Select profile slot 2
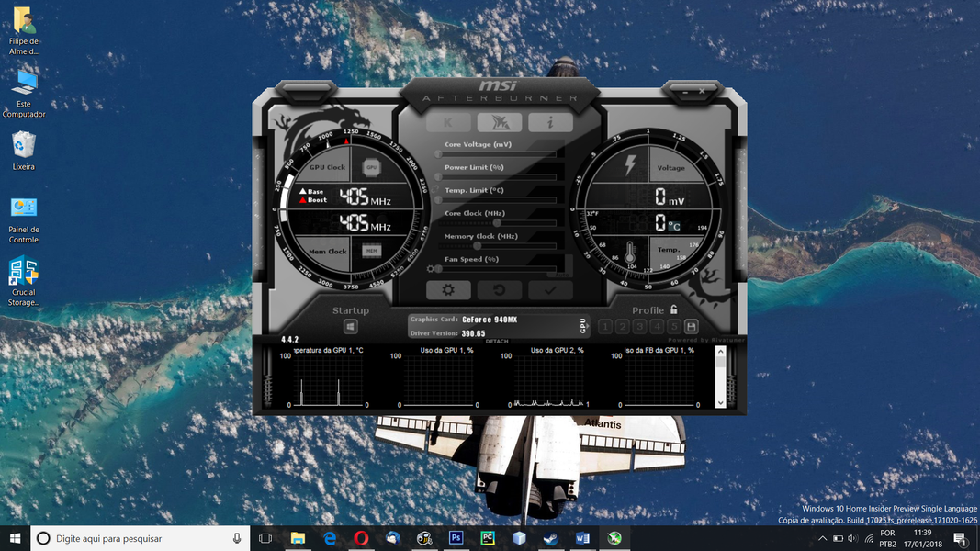This screenshot has width=980, height=551. (x=623, y=327)
